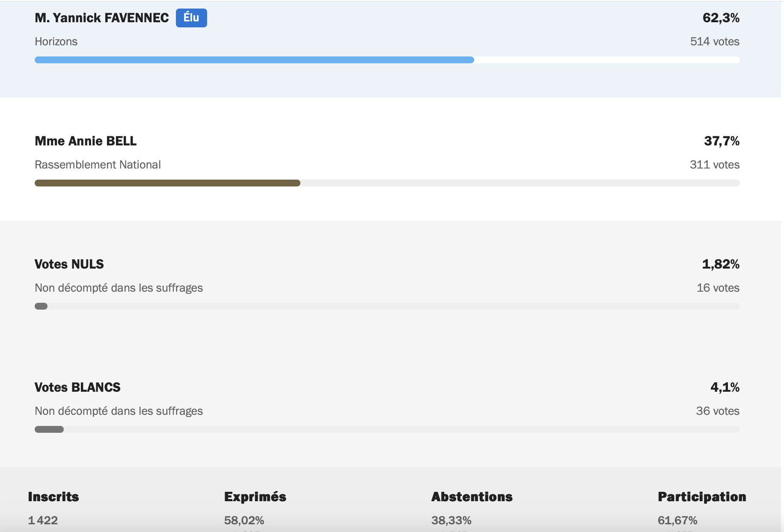Click the Votes BLANCS heading
Screen dimensions: 784x532
[77, 387]
